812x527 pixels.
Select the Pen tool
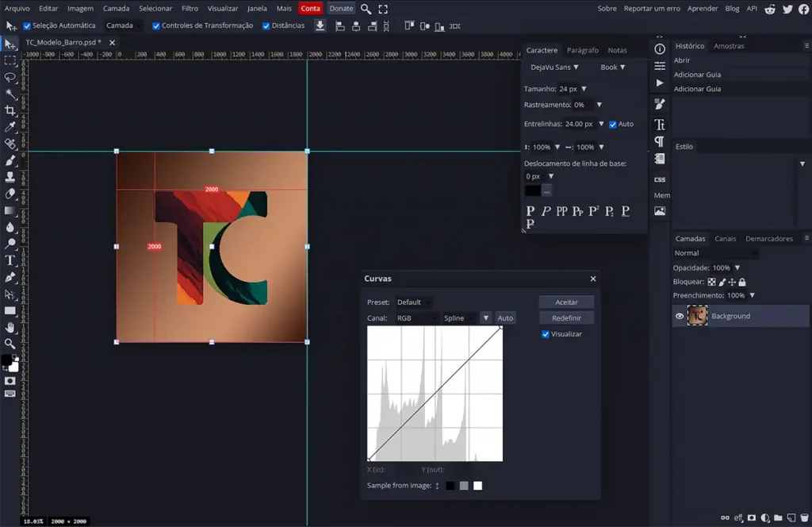[x=10, y=277]
